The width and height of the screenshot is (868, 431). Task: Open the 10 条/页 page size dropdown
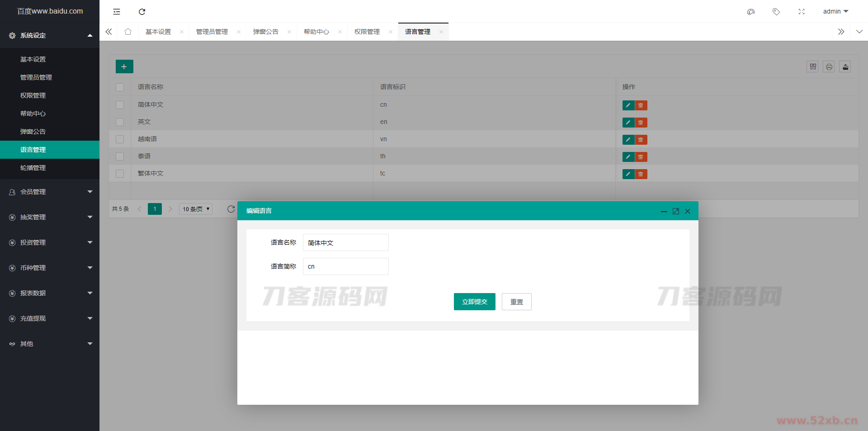point(196,209)
